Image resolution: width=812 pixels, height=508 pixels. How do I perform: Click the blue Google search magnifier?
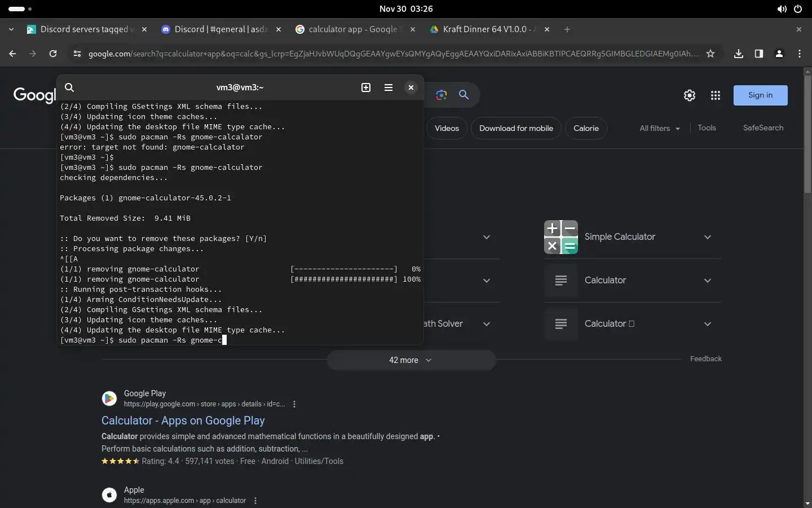point(464,95)
